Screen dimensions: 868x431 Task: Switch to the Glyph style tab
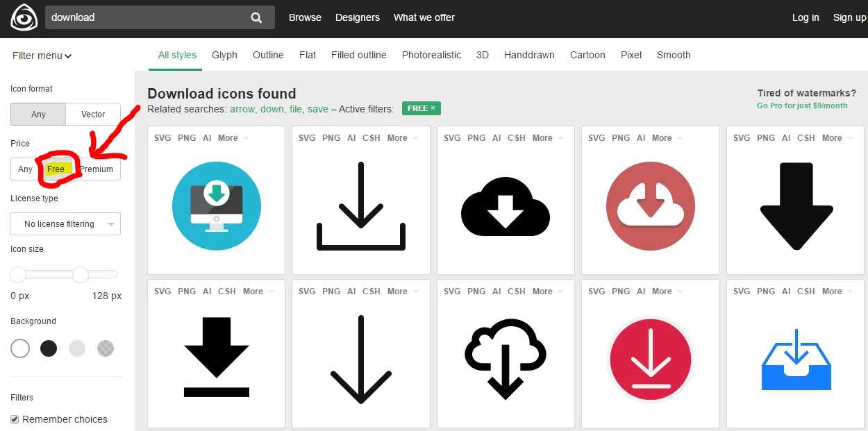(224, 55)
